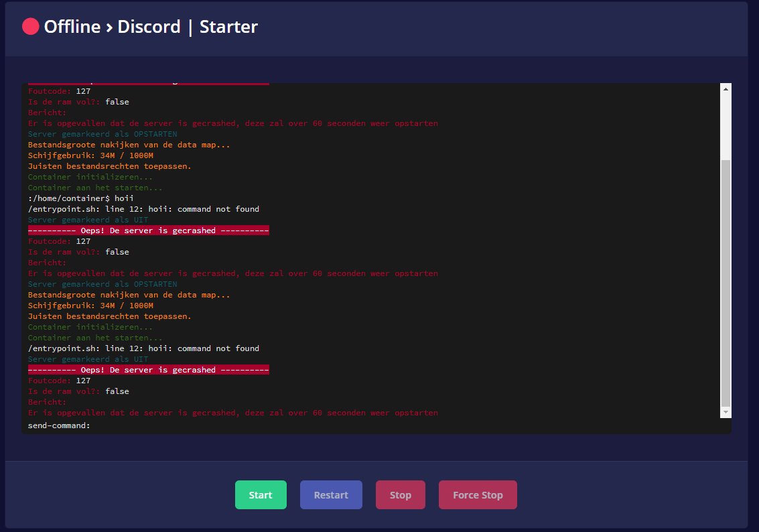Click the 'Starter' text in the header
The width and height of the screenshot is (759, 532).
pos(228,27)
